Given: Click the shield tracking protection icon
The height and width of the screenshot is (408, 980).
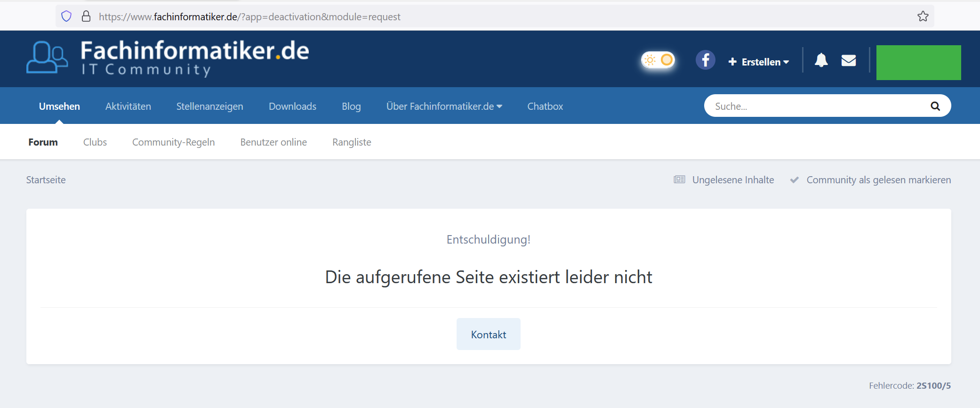Looking at the screenshot, I should point(66,16).
